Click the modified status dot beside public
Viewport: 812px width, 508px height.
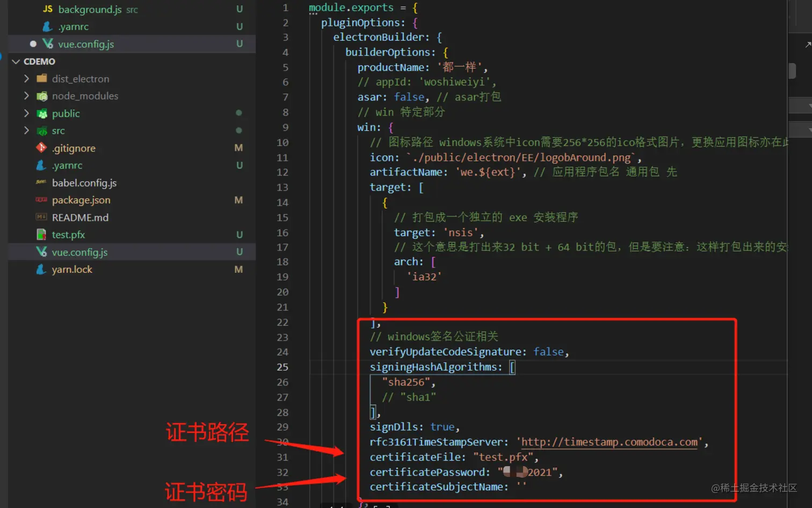[239, 113]
